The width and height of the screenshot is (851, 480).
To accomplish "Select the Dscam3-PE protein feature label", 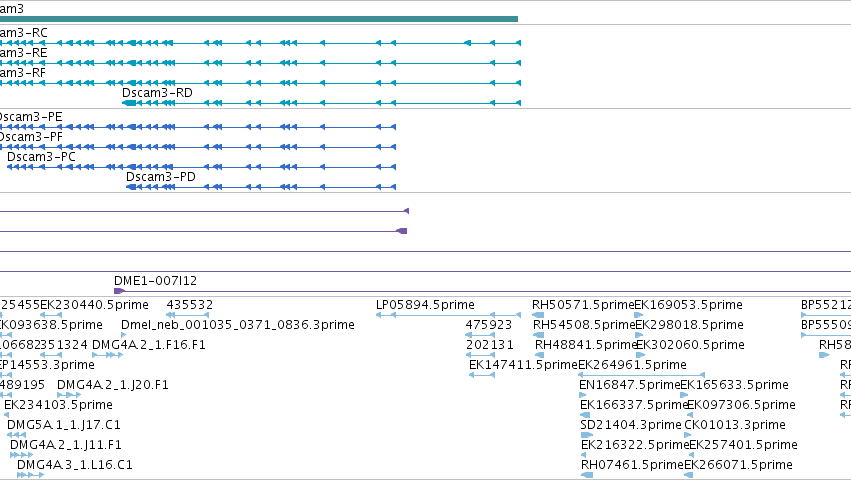I will (x=30, y=117).
